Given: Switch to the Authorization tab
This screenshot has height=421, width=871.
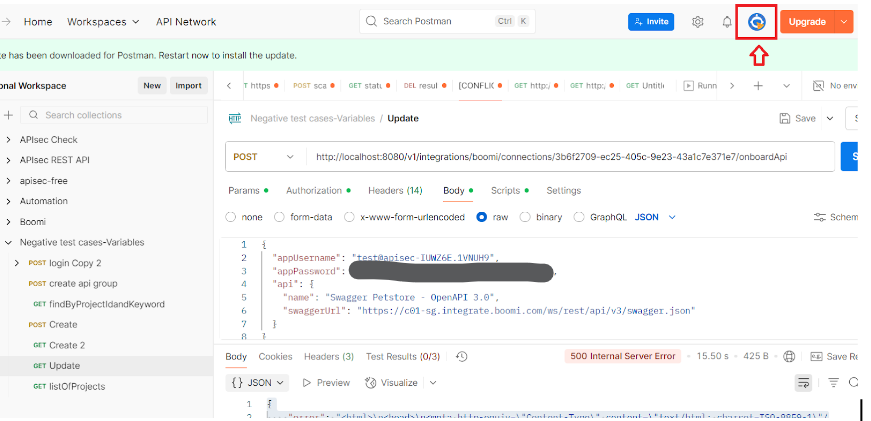Looking at the screenshot, I should (x=314, y=190).
